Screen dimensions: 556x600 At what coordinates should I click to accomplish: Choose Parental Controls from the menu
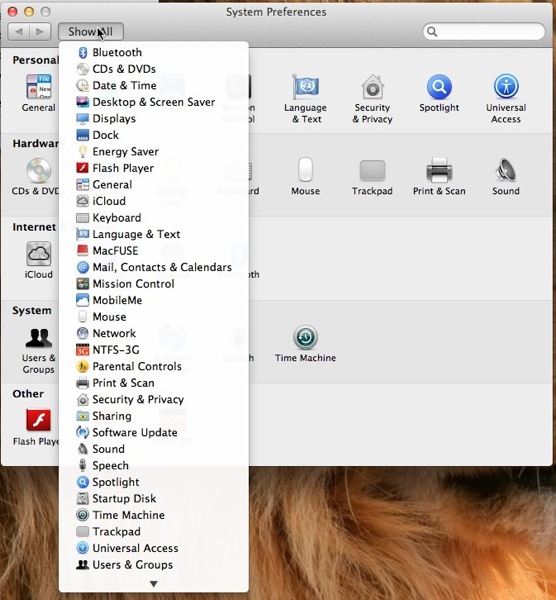click(154, 366)
